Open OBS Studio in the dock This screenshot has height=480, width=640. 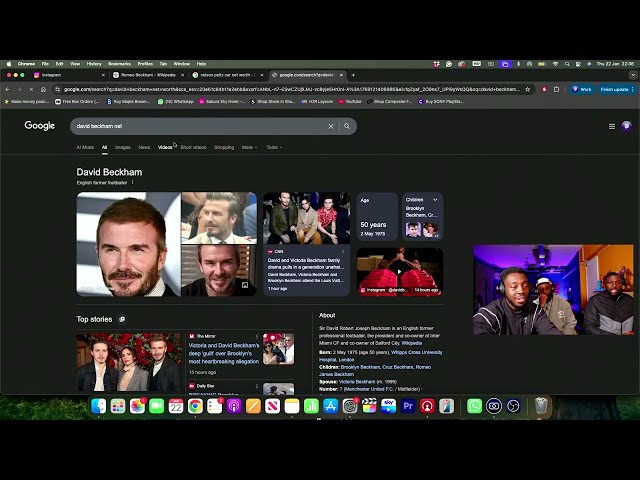tap(513, 406)
